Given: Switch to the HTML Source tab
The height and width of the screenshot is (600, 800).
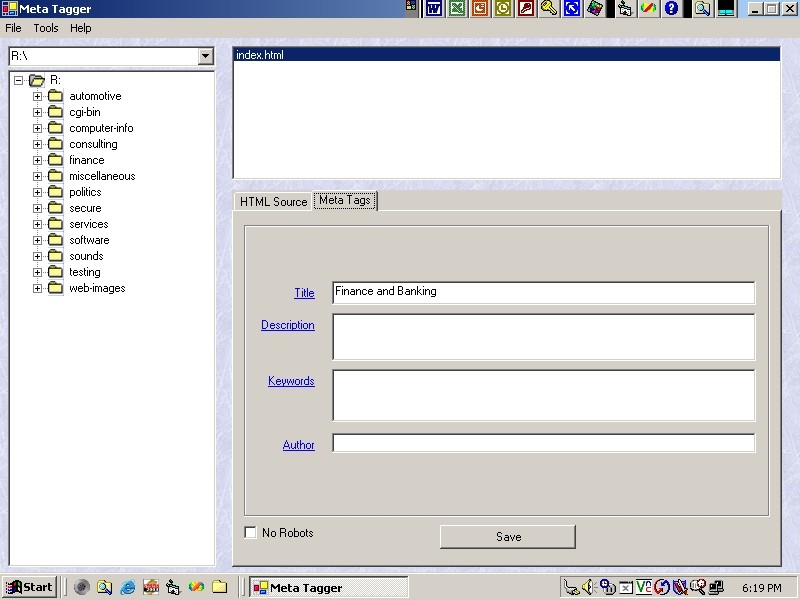Looking at the screenshot, I should click(273, 202).
